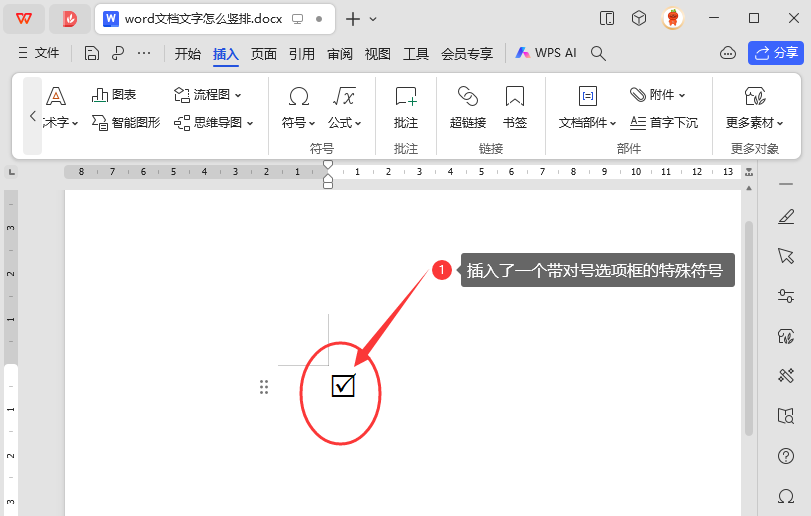Click the split window layout icon
Image resolution: width=811 pixels, height=516 pixels.
pyautogui.click(x=607, y=19)
